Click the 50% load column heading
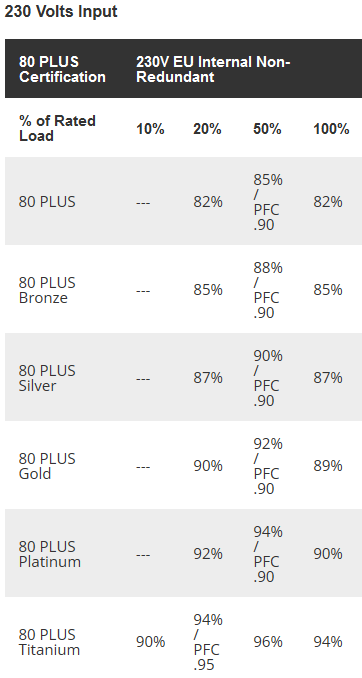The image size is (362, 678). 267,129
